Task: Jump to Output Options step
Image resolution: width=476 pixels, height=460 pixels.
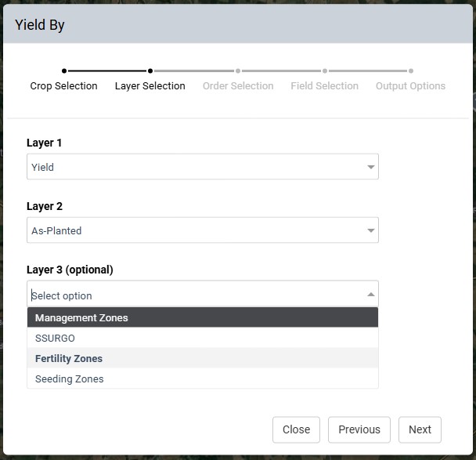Action: click(410, 86)
